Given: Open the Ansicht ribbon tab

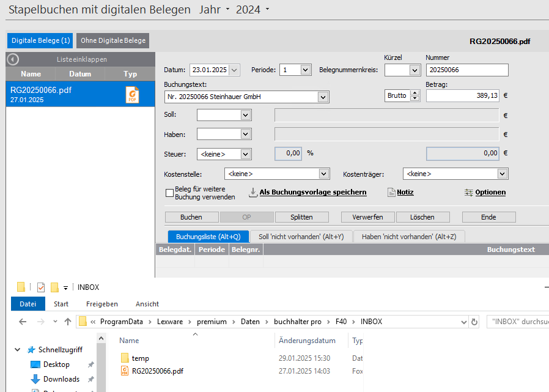Looking at the screenshot, I should pyautogui.click(x=147, y=304).
